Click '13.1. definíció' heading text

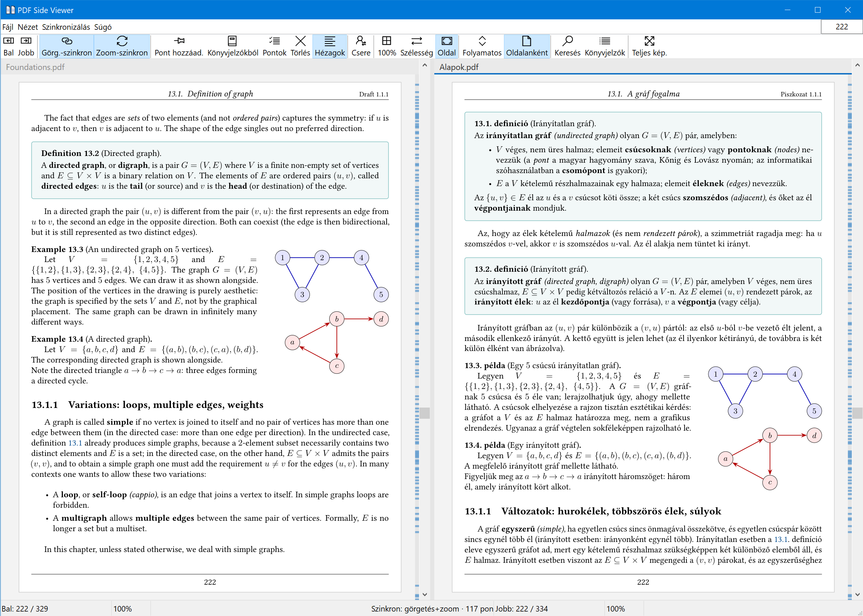[501, 123]
